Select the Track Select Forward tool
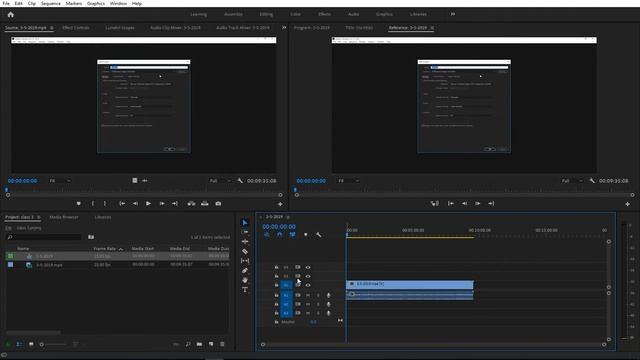The width and height of the screenshot is (640, 360). (245, 232)
